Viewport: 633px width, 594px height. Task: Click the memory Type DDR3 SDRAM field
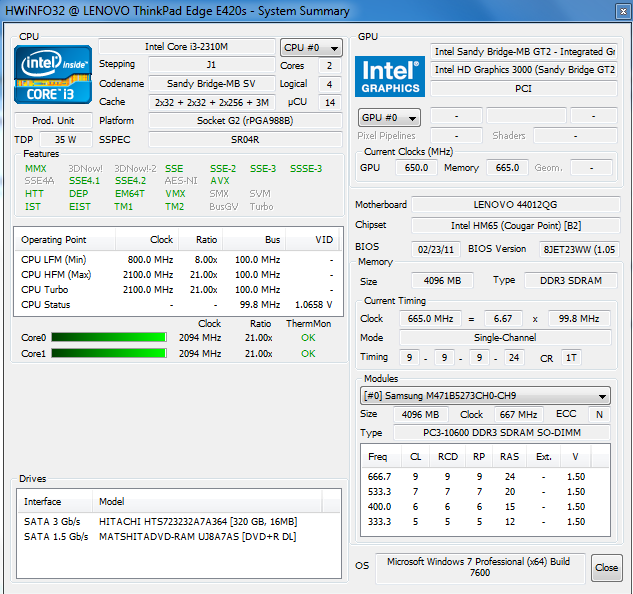pos(571,280)
